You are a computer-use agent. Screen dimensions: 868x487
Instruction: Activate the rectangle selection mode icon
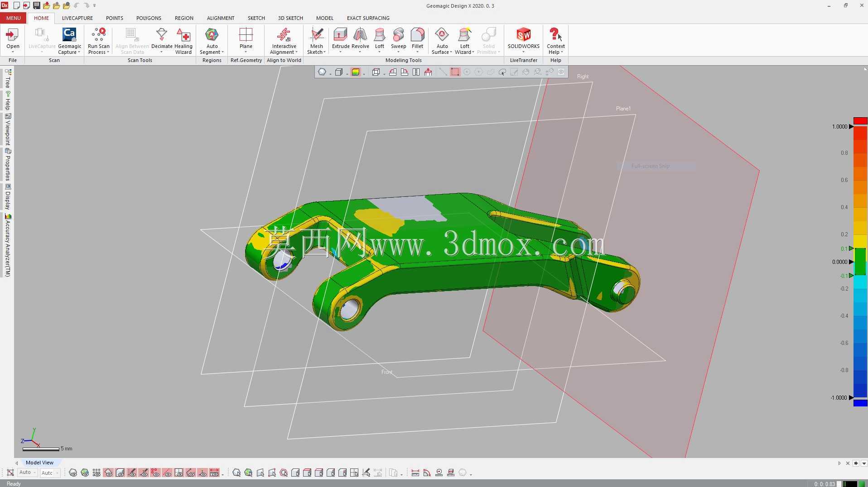[455, 72]
